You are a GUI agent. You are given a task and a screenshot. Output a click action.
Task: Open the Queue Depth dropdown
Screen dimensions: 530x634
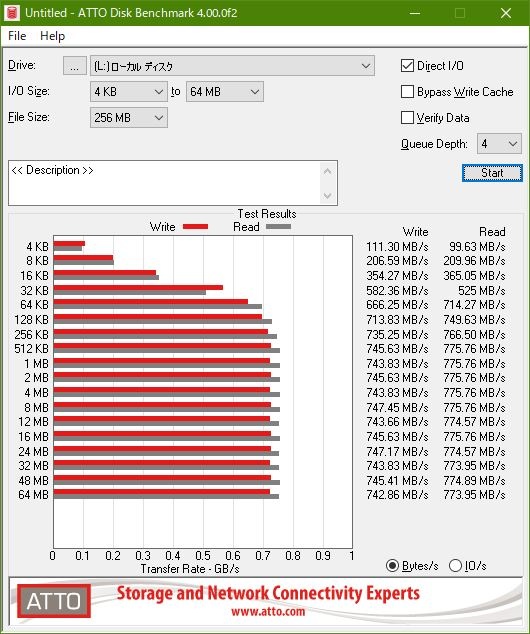499,144
